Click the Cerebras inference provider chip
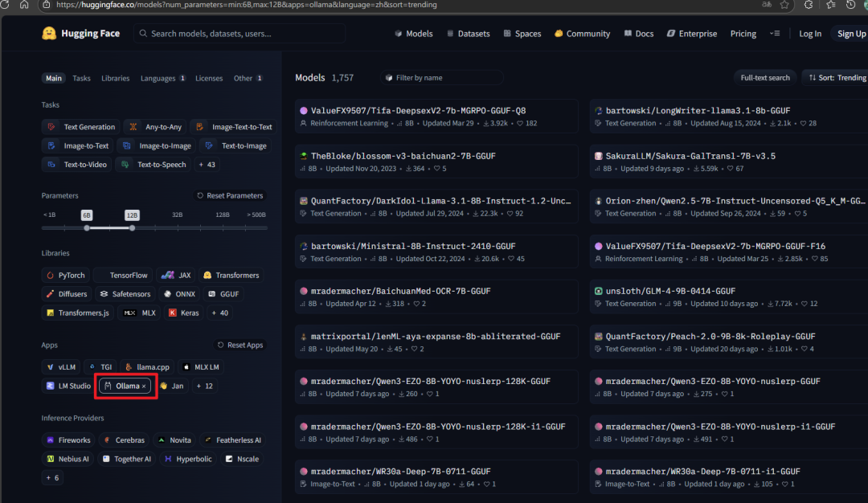Screen dimensions: 868x503 [124, 440]
